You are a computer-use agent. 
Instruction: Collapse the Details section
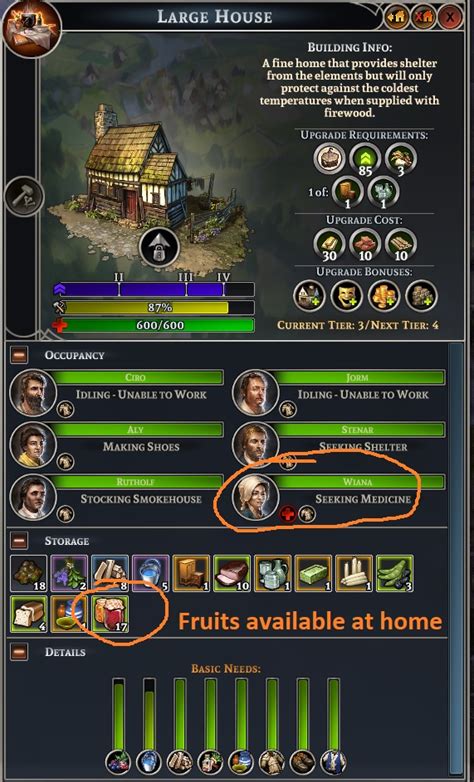coord(19,652)
